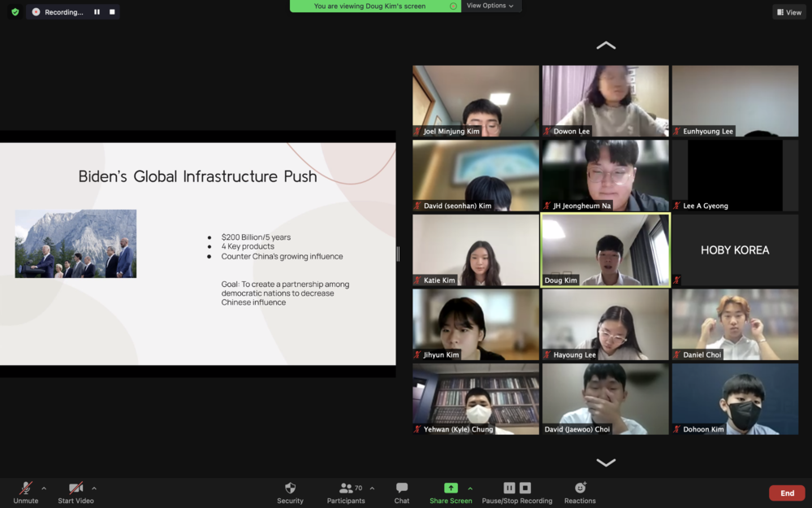Click the shared screen divider handle
The height and width of the screenshot is (508, 812).
tap(398, 254)
